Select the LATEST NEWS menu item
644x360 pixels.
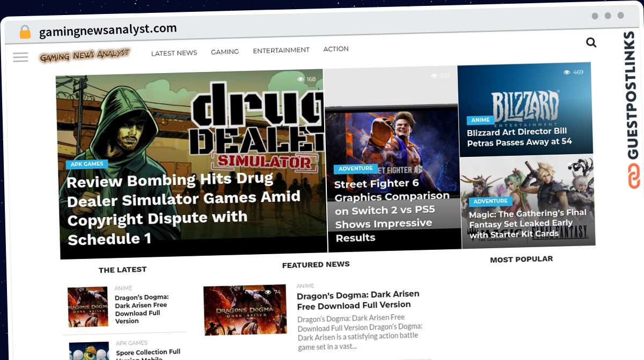[174, 53]
